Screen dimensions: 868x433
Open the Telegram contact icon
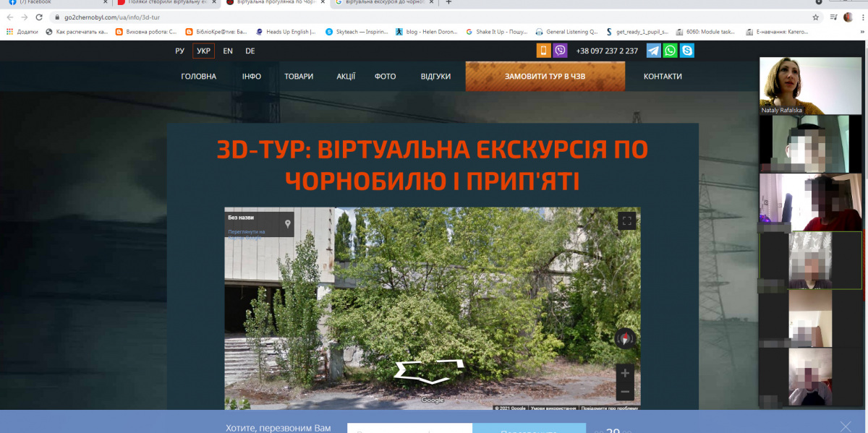tap(653, 51)
